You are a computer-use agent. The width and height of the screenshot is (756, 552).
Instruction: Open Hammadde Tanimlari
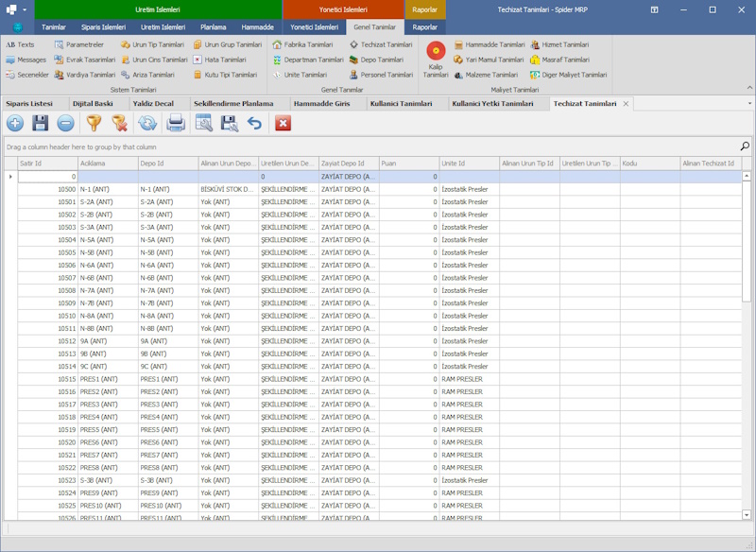tap(490, 44)
